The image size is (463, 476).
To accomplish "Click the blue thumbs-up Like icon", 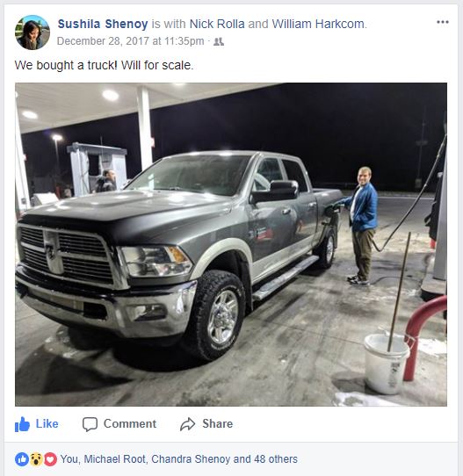I will coord(22,424).
